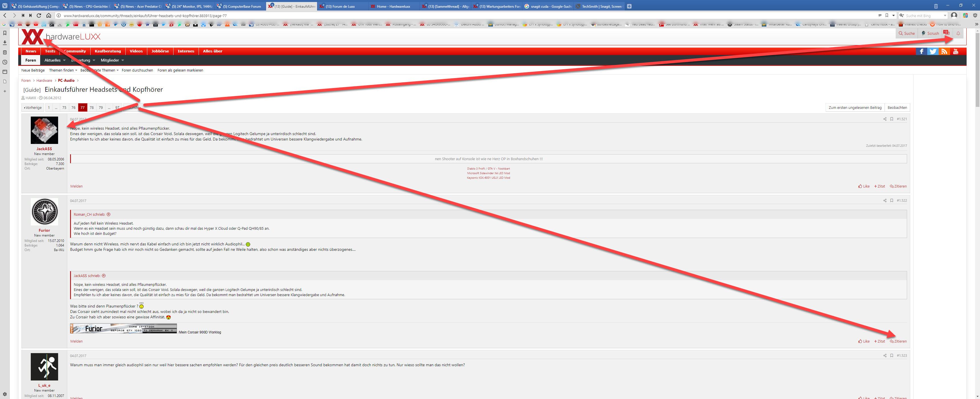
Task: Switch to the Forum de Luxx tab
Action: coord(342,6)
